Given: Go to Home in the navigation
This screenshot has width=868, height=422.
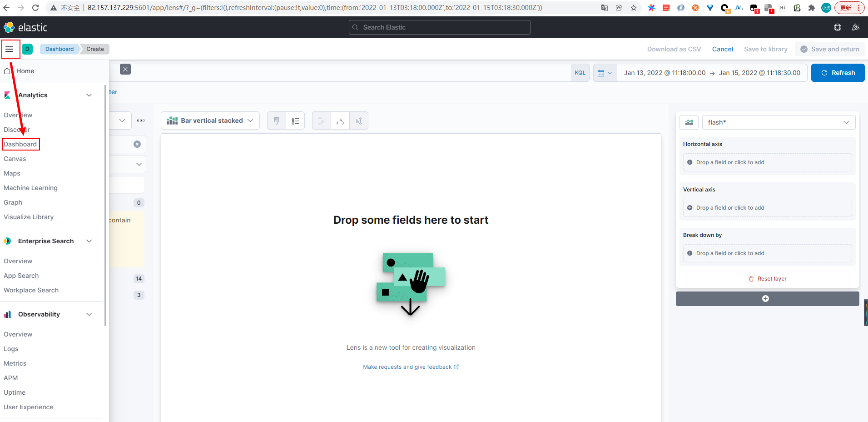Looking at the screenshot, I should pos(25,71).
